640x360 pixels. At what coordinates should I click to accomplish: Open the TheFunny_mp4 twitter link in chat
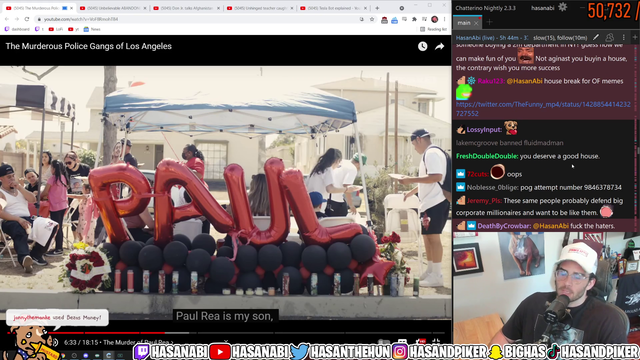tap(543, 109)
